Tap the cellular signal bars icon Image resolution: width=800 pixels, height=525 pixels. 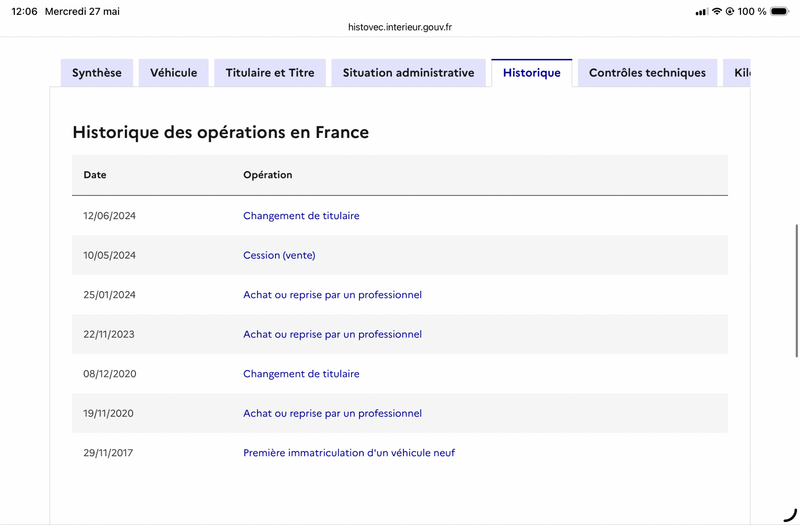(702, 12)
